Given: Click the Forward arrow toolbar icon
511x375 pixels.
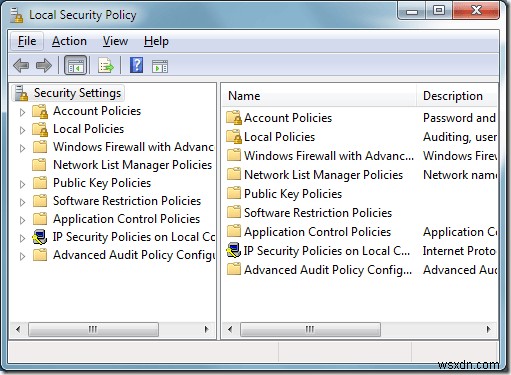Looking at the screenshot, I should click(44, 65).
